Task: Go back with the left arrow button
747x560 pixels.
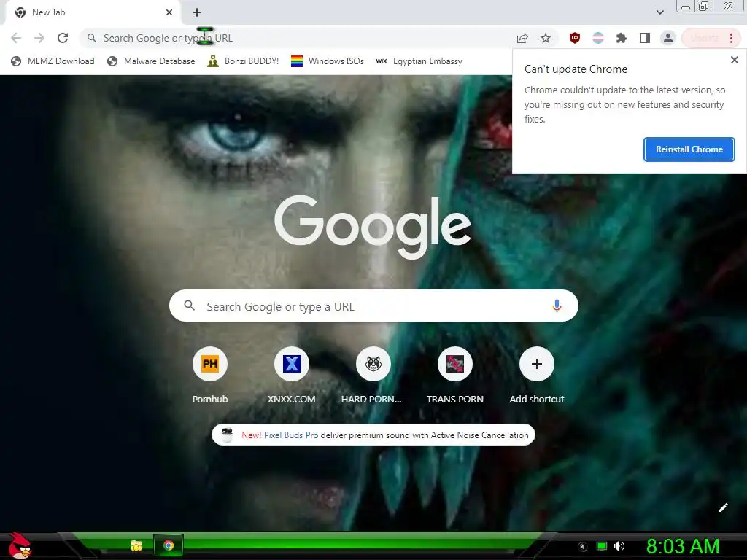Action: tap(16, 38)
